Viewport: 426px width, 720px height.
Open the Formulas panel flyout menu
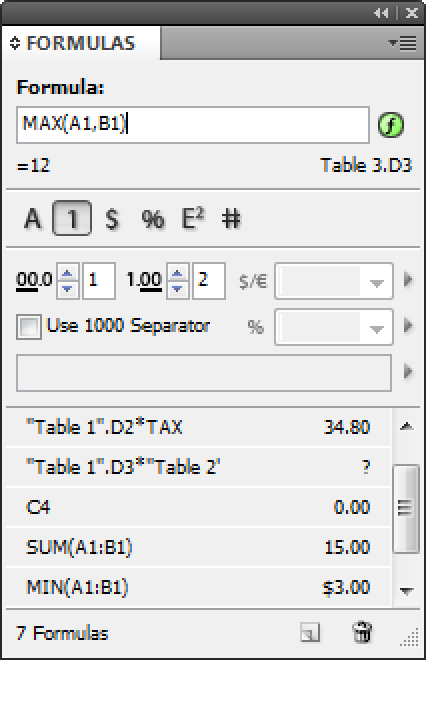(x=403, y=43)
